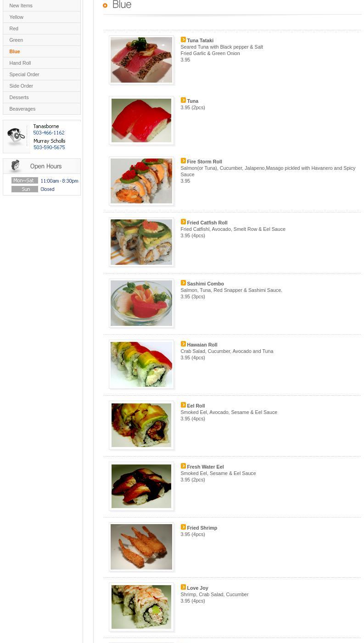Click the Fresh Water Eel item title
Screen dimensions: 364x643
point(205,467)
